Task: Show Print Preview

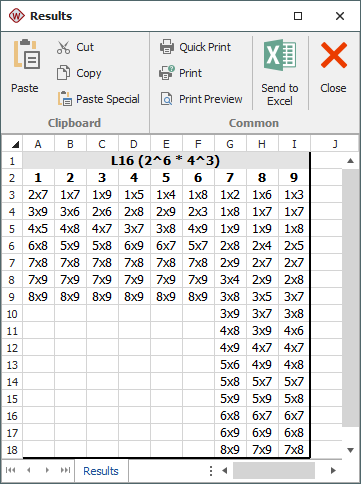Action: [201, 99]
